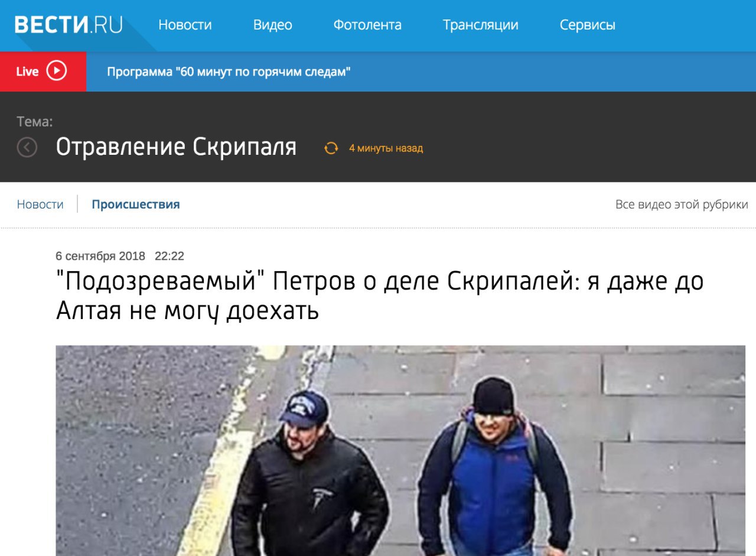756x556 pixels.
Task: Open the Трансляции menu item
Action: pos(481,25)
